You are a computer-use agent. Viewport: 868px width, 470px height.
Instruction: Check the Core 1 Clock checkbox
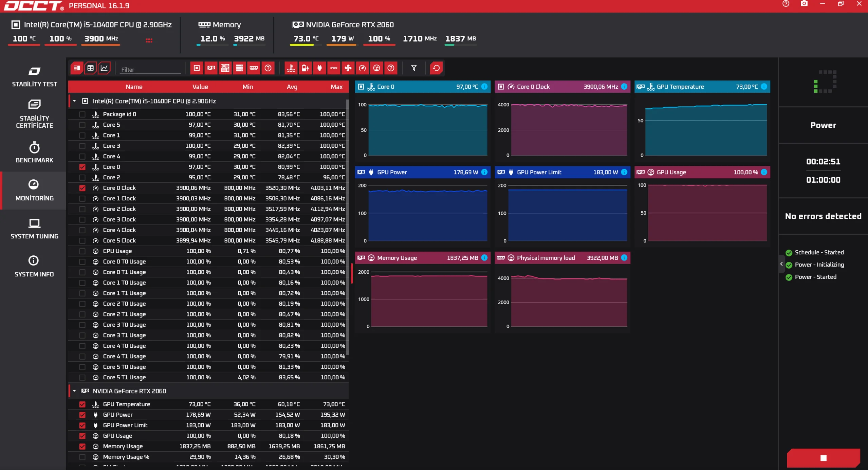82,199
